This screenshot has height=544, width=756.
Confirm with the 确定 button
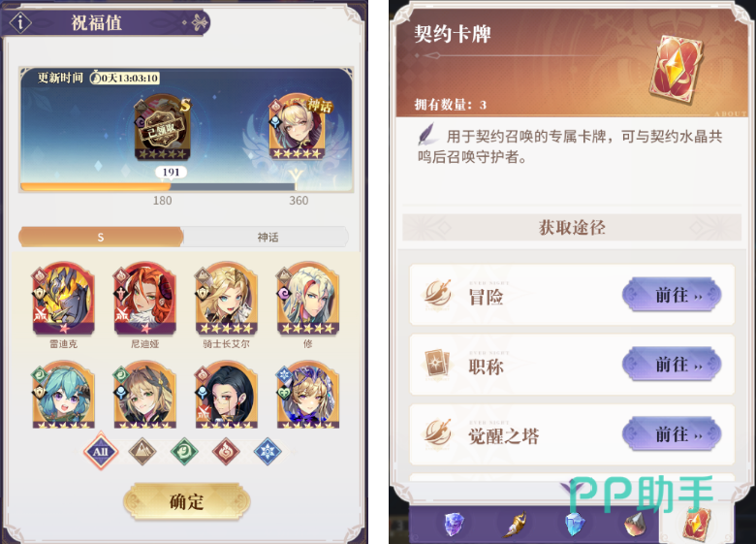click(x=187, y=501)
